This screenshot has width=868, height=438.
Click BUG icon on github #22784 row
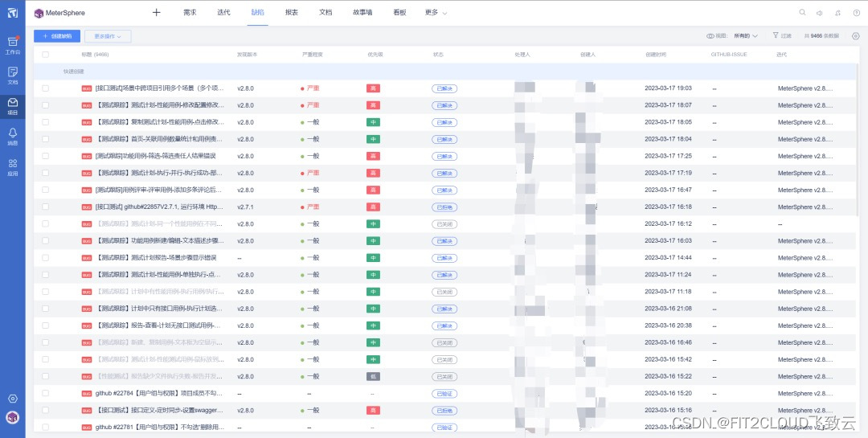pos(86,394)
